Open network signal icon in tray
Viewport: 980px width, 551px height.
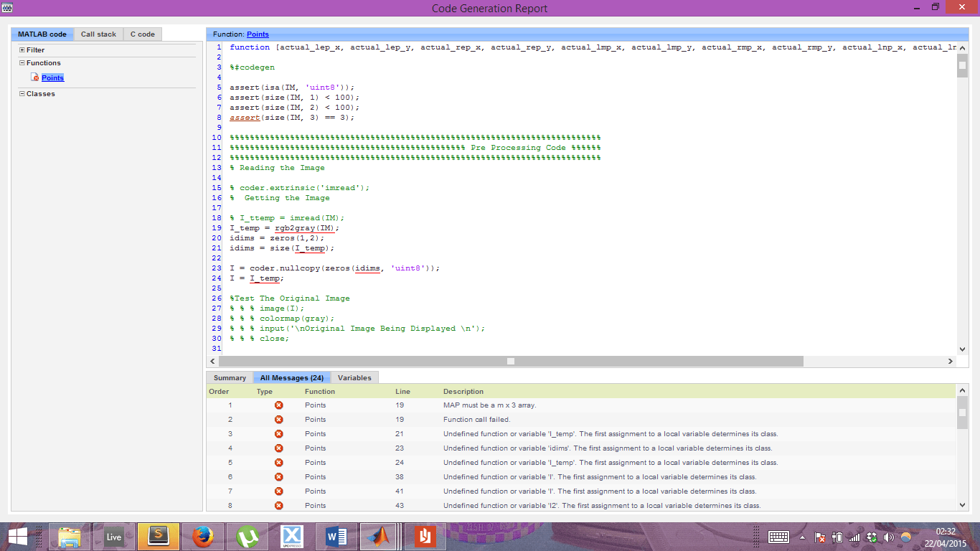click(854, 537)
